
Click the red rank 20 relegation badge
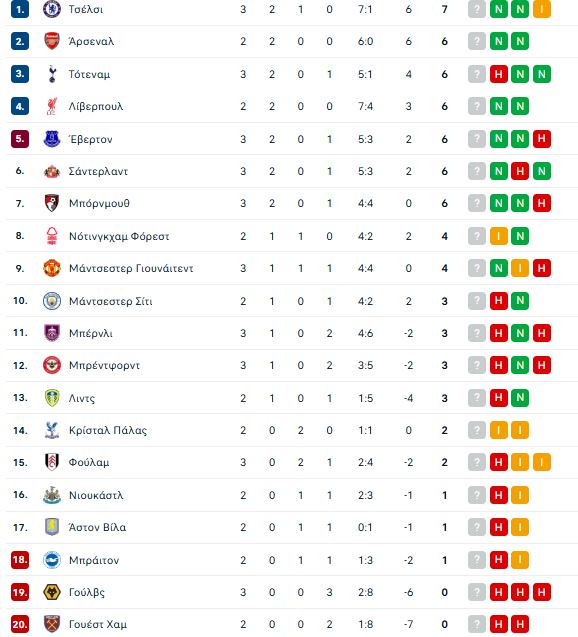(20, 624)
